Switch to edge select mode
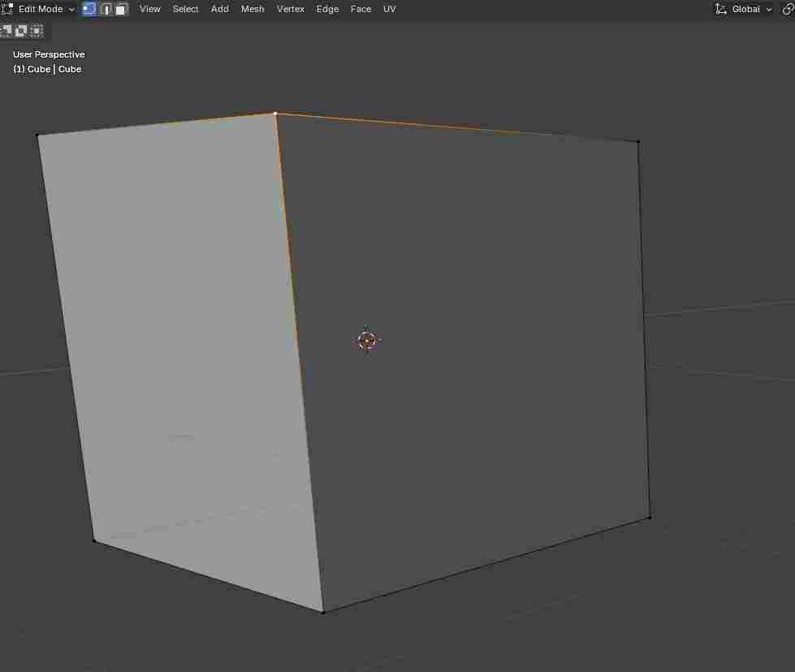Screen dimensions: 795x672 [106, 9]
